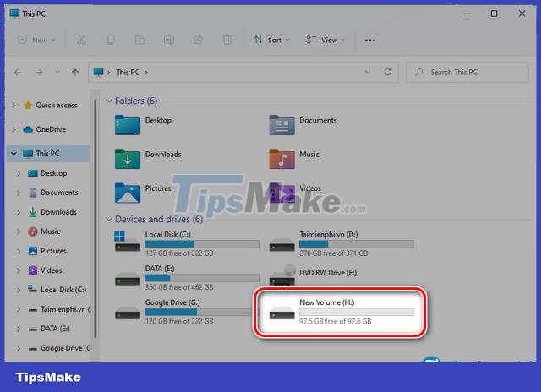The image size is (541, 392).
Task: Click the navigation pane scrollbar
Action: 95,219
